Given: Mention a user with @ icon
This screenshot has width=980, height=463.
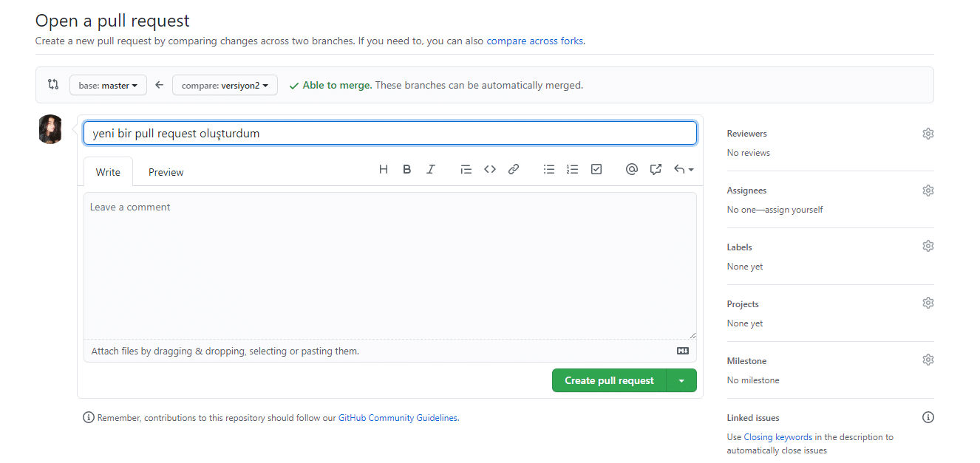Looking at the screenshot, I should point(631,169).
